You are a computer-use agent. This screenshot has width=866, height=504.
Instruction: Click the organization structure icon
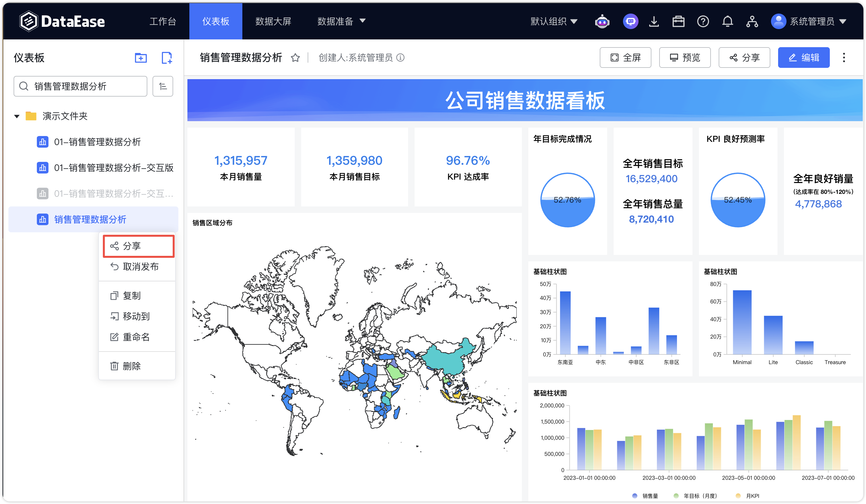click(752, 21)
